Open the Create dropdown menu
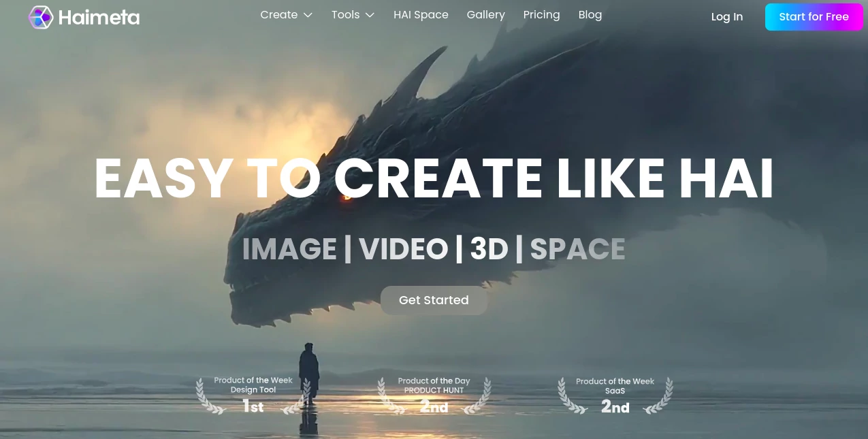This screenshot has height=439, width=868. [278, 14]
